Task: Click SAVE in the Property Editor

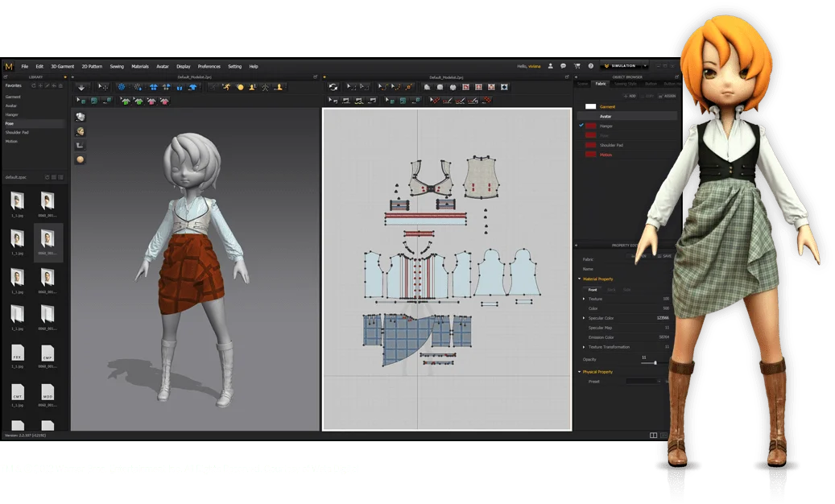Action: pos(667,255)
